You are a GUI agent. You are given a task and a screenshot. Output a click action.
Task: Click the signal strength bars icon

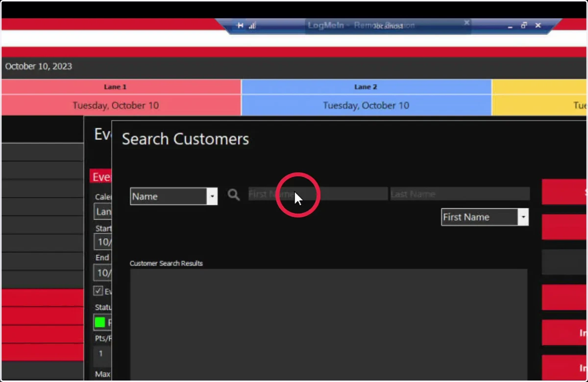click(252, 25)
